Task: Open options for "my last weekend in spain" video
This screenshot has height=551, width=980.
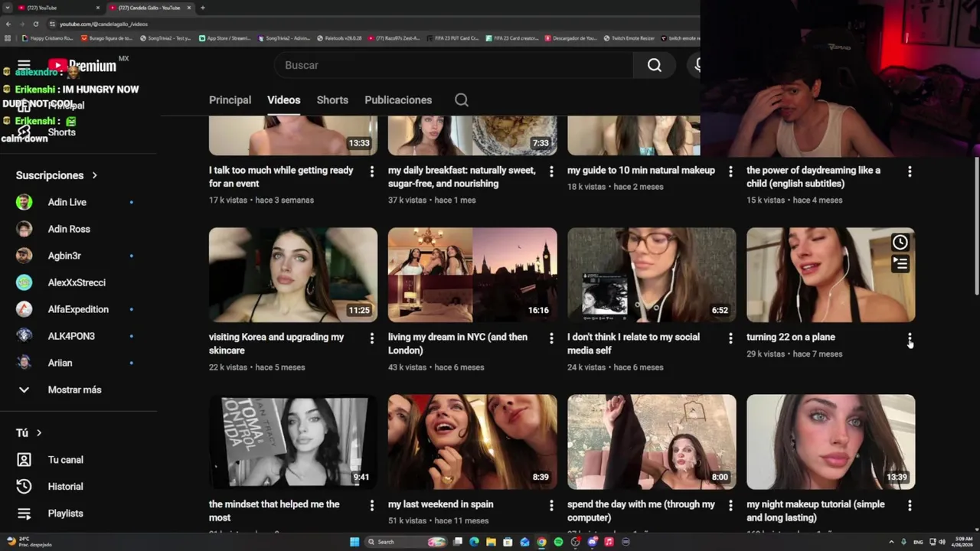Action: (x=551, y=505)
